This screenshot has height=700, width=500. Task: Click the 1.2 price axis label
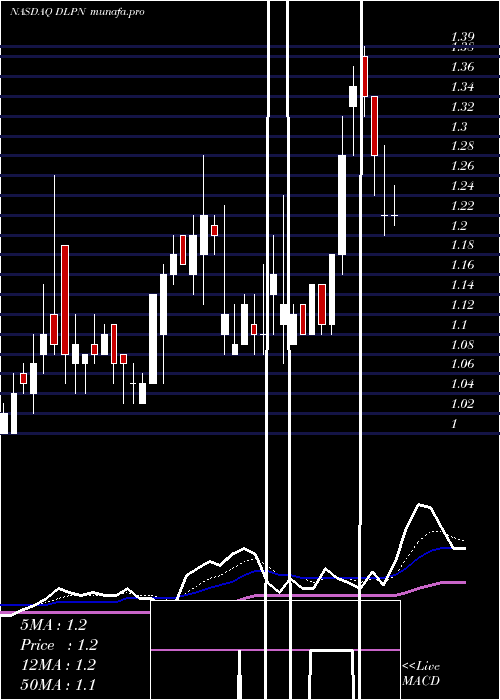(459, 225)
